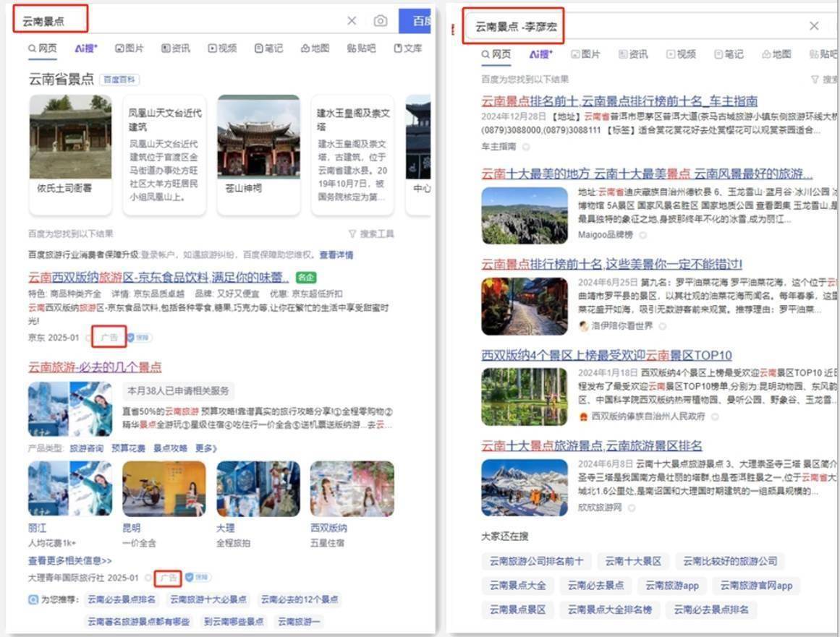Open 云南景点排行榜前十名,这些美景 result
The image size is (840, 637).
coord(612,264)
